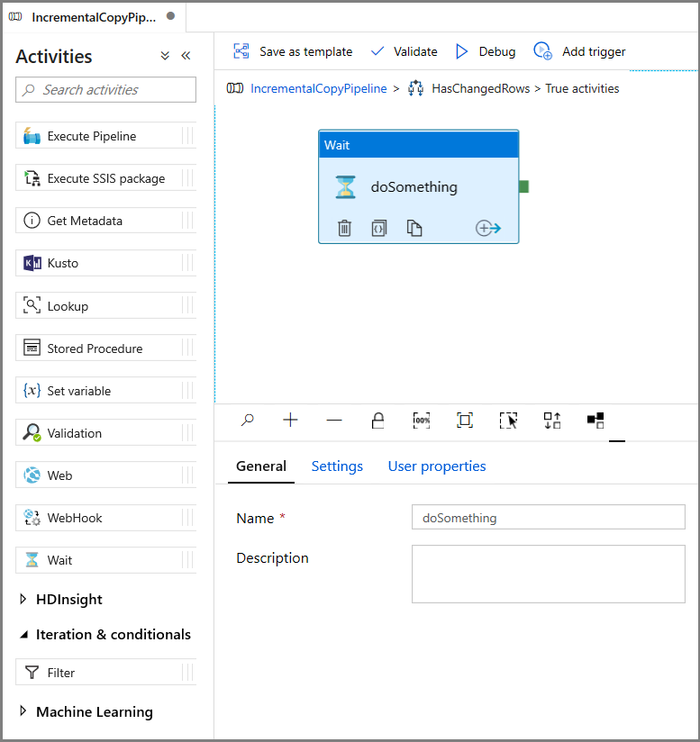Click HasChangedRows breadcrumb
Image resolution: width=700 pixels, height=742 pixels.
480,88
